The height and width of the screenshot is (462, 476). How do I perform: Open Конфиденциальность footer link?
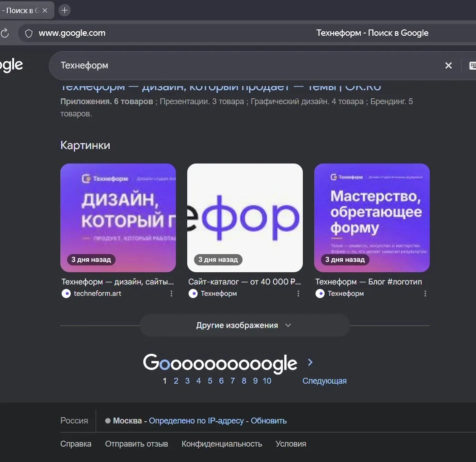coord(222,444)
